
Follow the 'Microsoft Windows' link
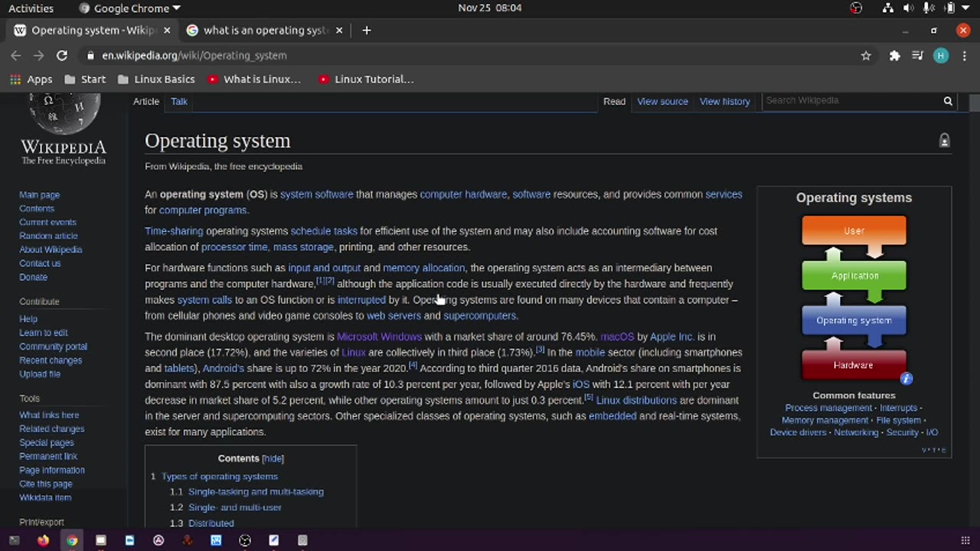pos(379,337)
